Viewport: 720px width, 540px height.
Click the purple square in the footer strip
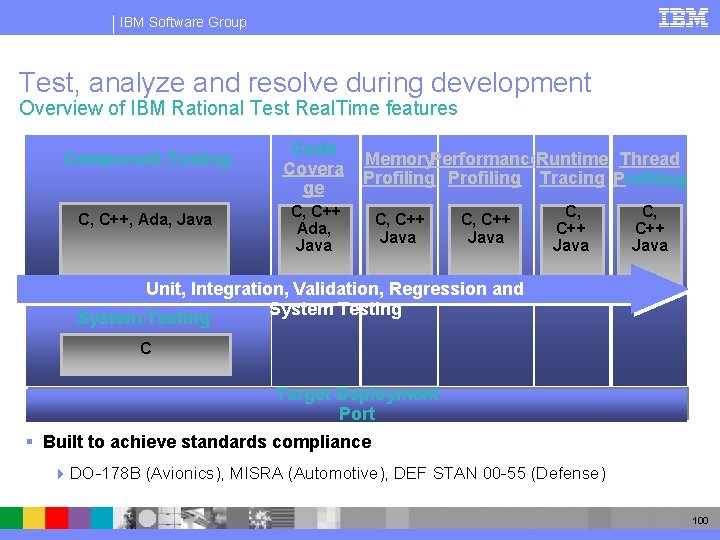click(79, 518)
